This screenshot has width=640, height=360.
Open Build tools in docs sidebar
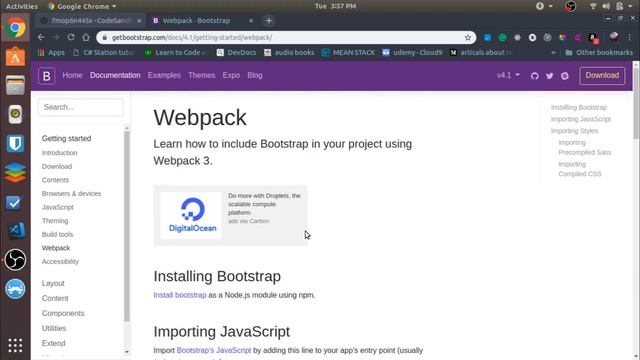tap(57, 234)
